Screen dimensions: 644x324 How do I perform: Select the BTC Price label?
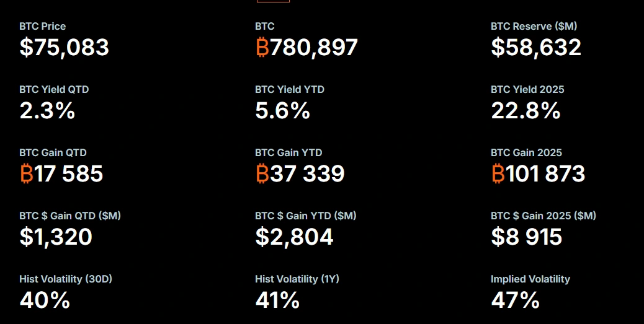42,27
